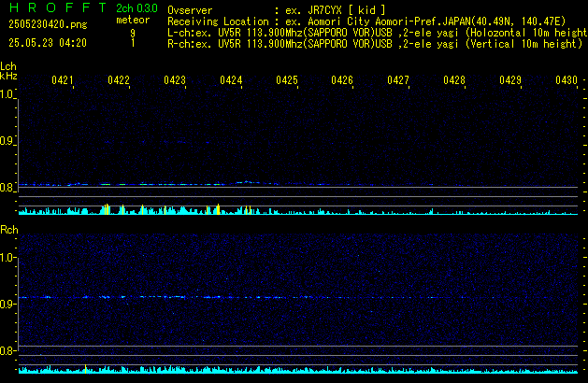Click the Rch 0.9 kHz axis label

[x=7, y=304]
